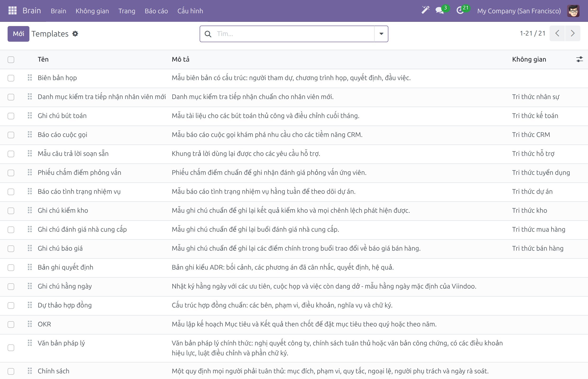
Task: Click the Mới button
Action: point(18,34)
